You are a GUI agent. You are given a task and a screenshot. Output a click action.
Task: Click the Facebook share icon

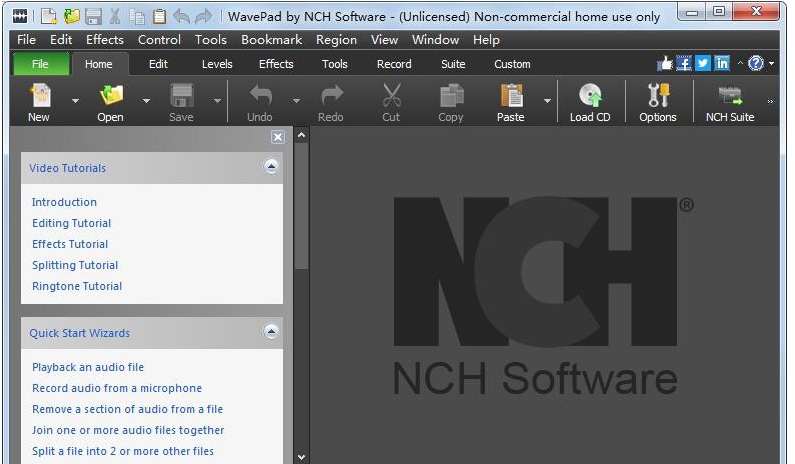coord(683,63)
